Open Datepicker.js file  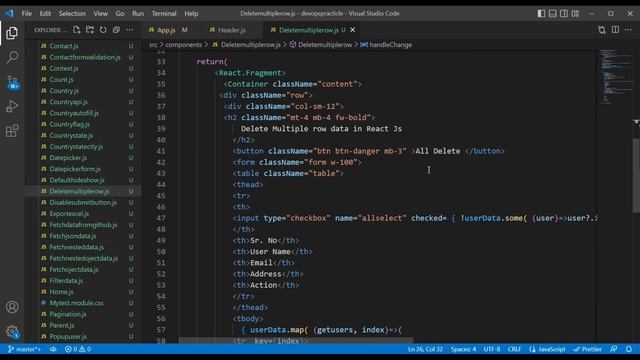68,158
